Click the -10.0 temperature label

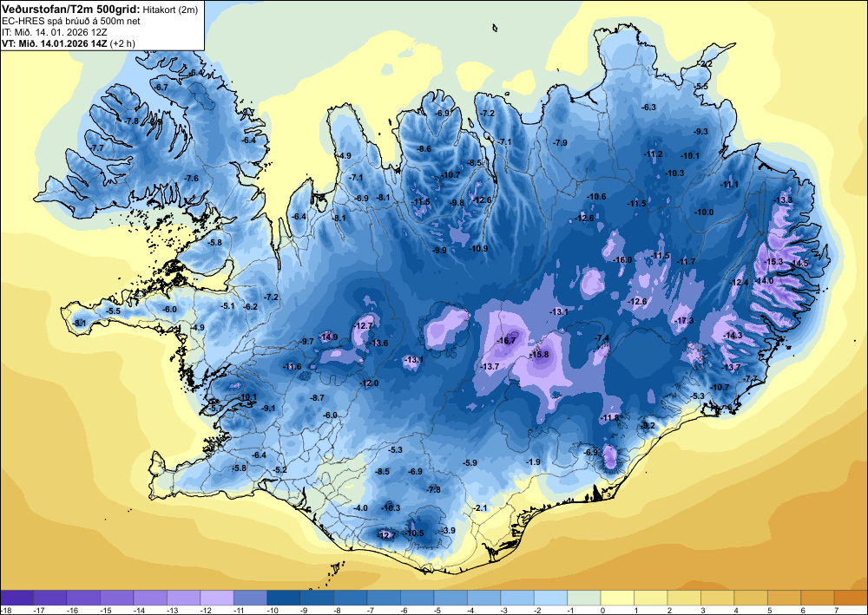(704, 213)
